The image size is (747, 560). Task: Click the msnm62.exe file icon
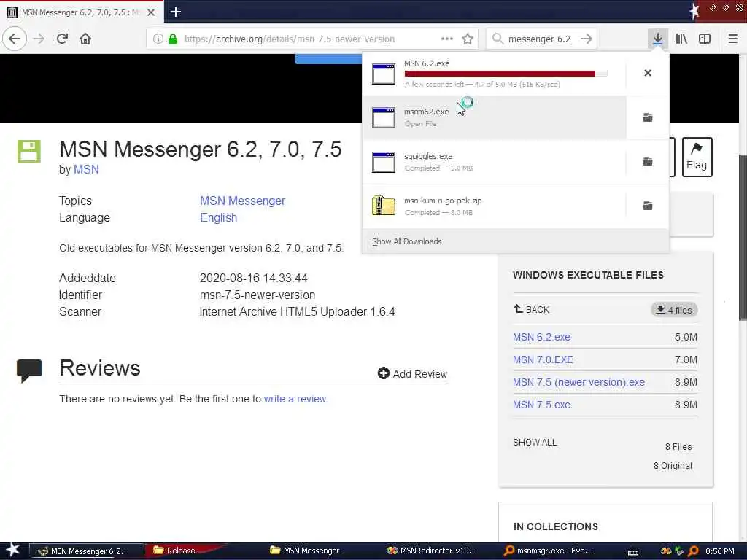pyautogui.click(x=384, y=117)
